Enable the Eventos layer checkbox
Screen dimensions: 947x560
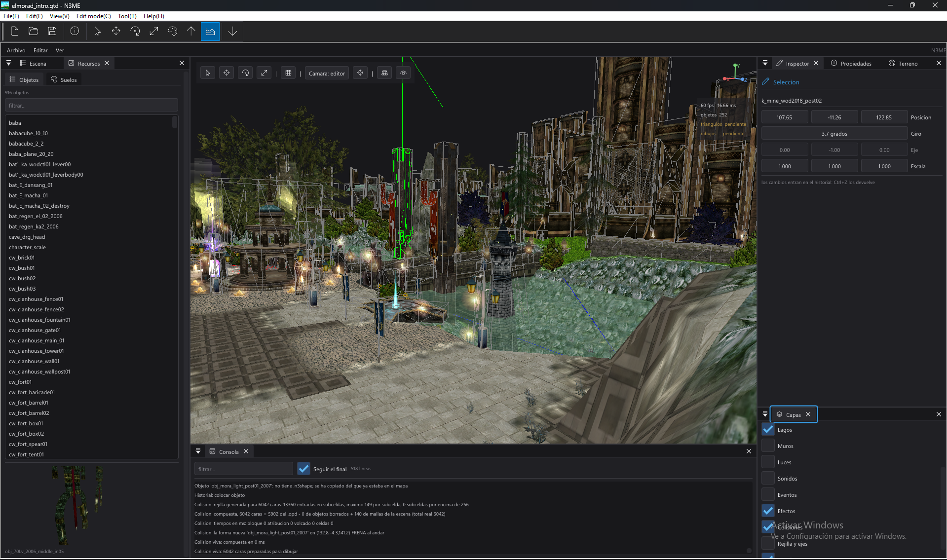768,494
